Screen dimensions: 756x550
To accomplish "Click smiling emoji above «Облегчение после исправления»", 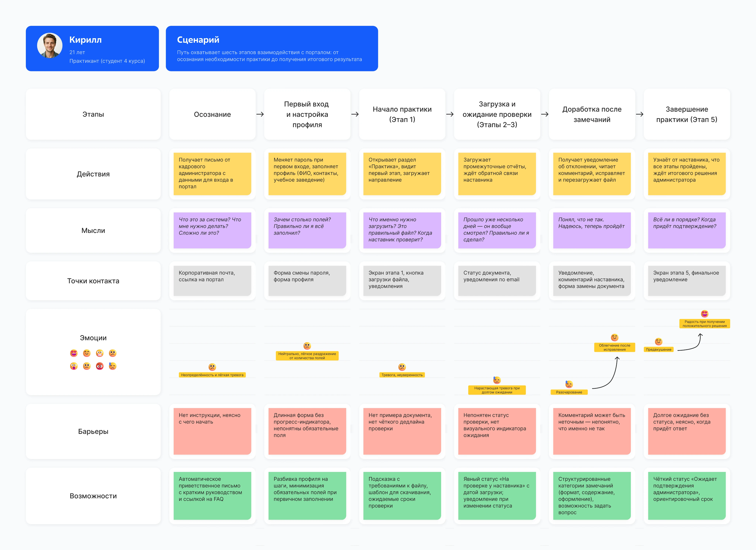I will point(615,337).
